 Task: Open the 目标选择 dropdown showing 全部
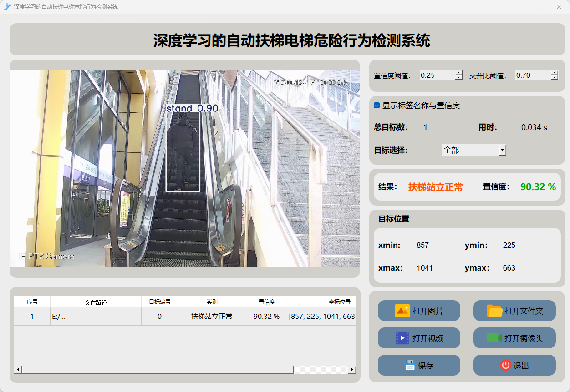click(x=473, y=150)
